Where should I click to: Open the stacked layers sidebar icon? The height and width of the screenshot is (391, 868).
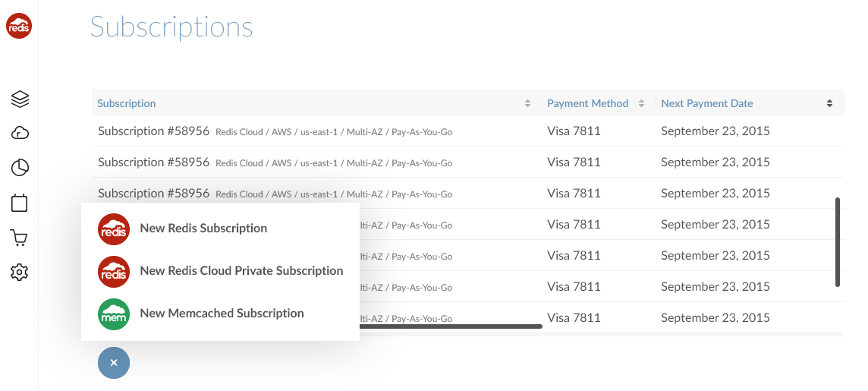pos(20,99)
